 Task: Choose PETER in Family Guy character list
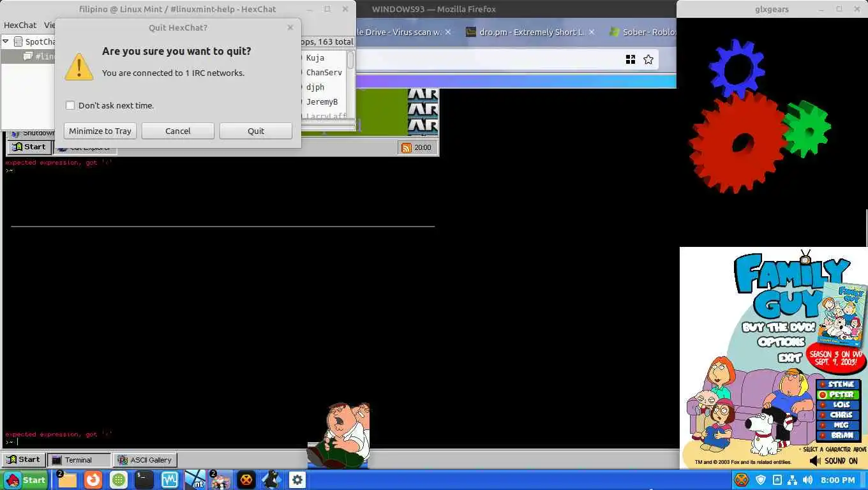coord(839,395)
